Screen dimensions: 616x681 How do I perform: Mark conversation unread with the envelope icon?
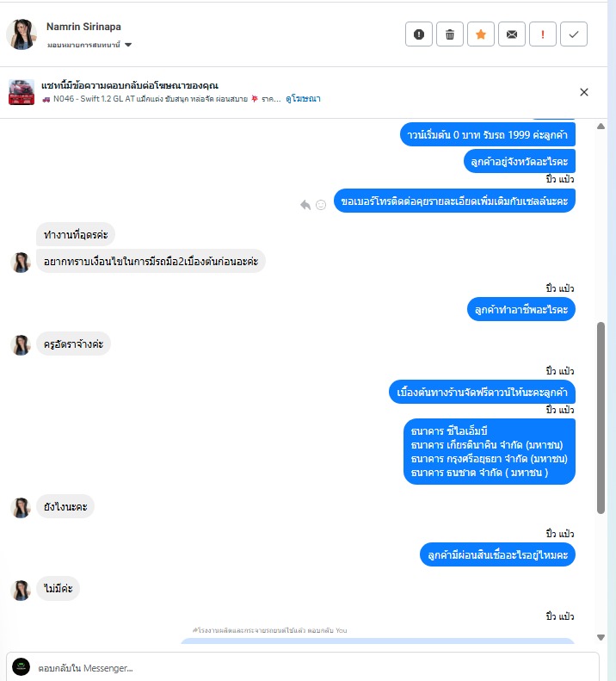[512, 34]
